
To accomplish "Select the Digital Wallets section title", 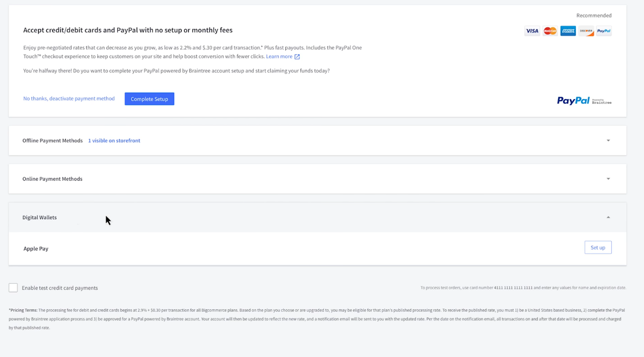I will pyautogui.click(x=40, y=217).
